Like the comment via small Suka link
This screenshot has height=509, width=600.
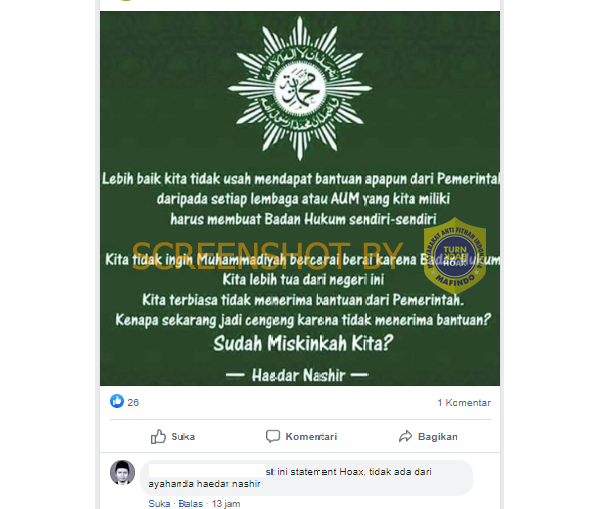tap(159, 504)
